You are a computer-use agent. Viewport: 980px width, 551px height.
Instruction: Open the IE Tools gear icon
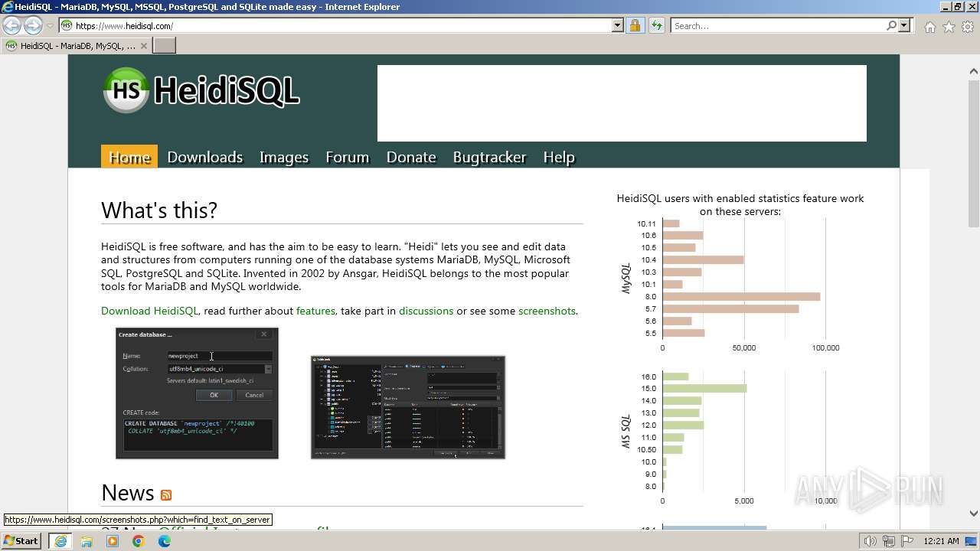point(968,27)
